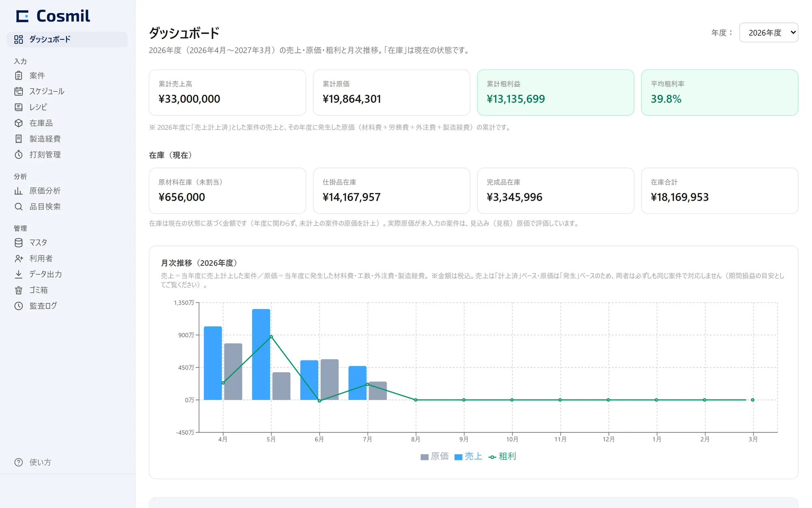The image size is (812, 508).
Task: Click the April 売上 blue bar
Action: point(213,363)
